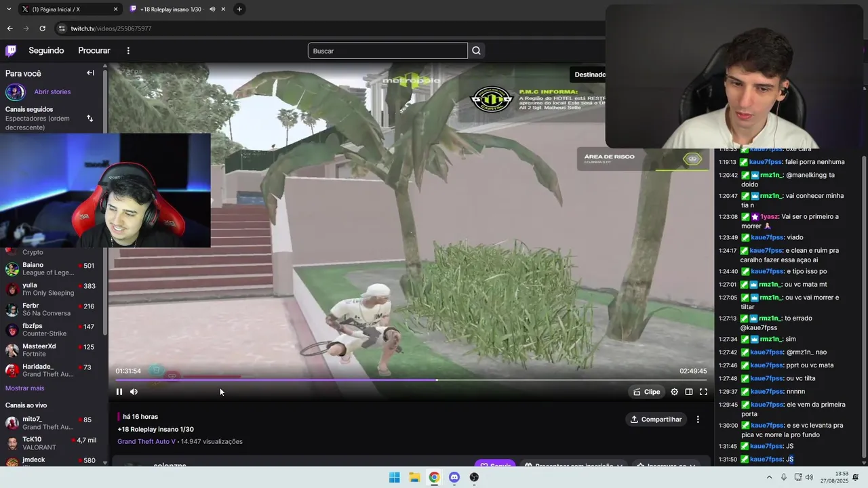Go back in browser history
The image size is (868, 488).
point(9,28)
